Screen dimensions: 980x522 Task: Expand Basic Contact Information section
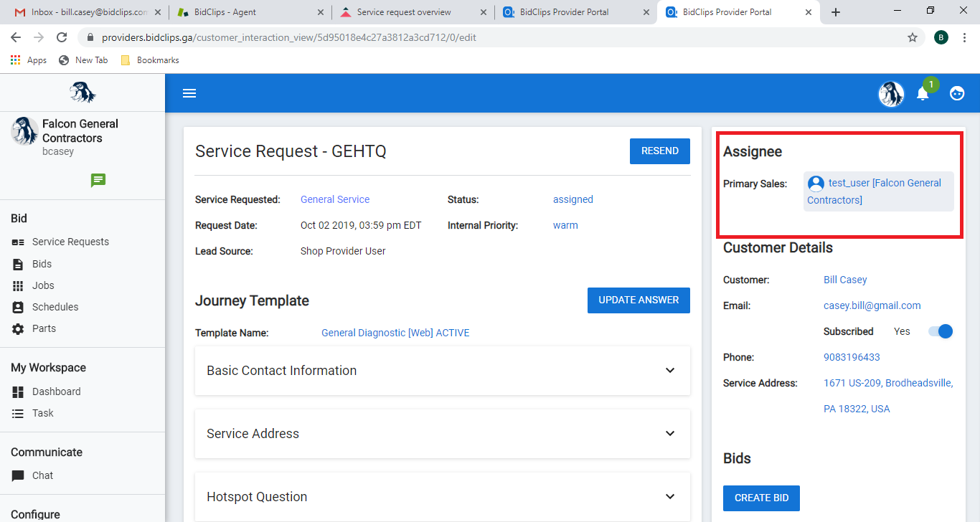443,371
